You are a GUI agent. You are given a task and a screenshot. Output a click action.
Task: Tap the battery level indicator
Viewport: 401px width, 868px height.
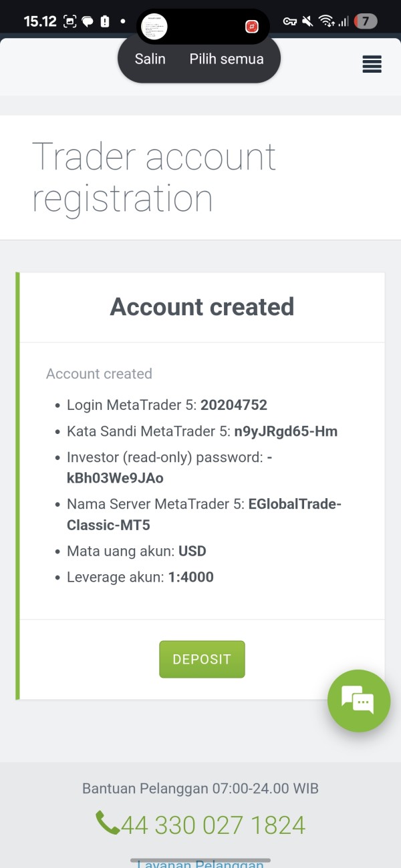(365, 21)
